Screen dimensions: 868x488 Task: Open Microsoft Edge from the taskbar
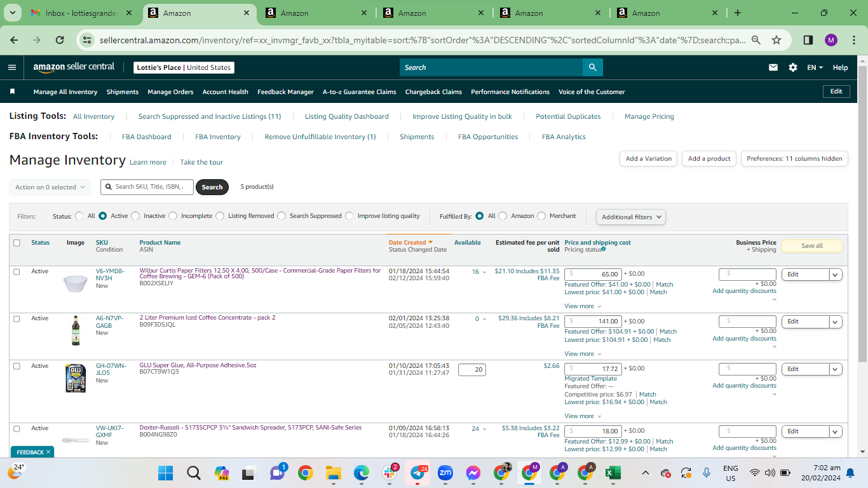click(362, 473)
